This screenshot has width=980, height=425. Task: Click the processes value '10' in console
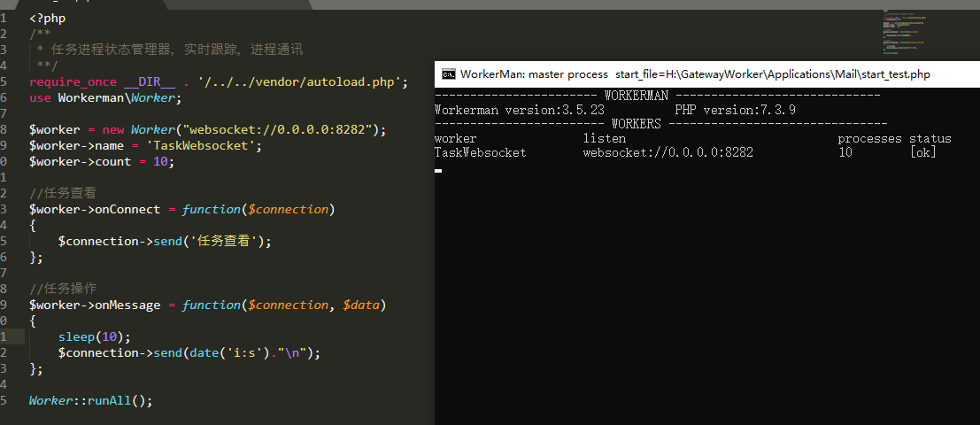pos(845,152)
